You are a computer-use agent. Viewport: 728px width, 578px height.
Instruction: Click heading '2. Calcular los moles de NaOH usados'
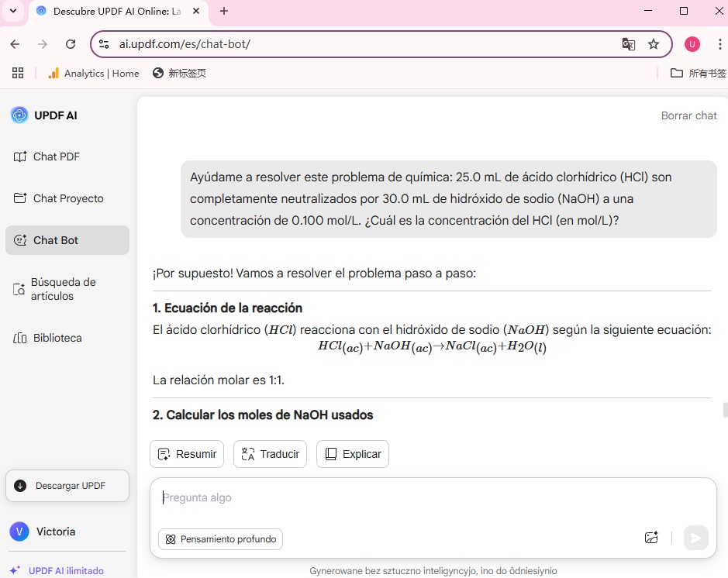263,415
